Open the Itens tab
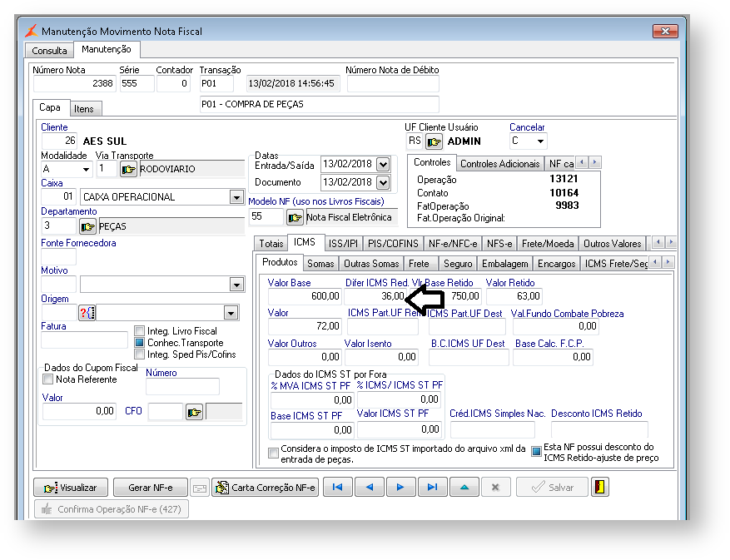Image resolution: width=730 pixels, height=560 pixels. (83, 109)
